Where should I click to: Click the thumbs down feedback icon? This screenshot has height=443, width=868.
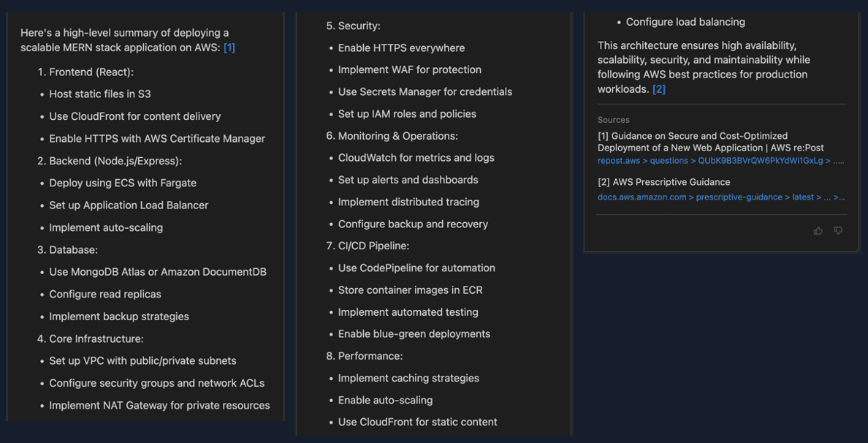[838, 231]
